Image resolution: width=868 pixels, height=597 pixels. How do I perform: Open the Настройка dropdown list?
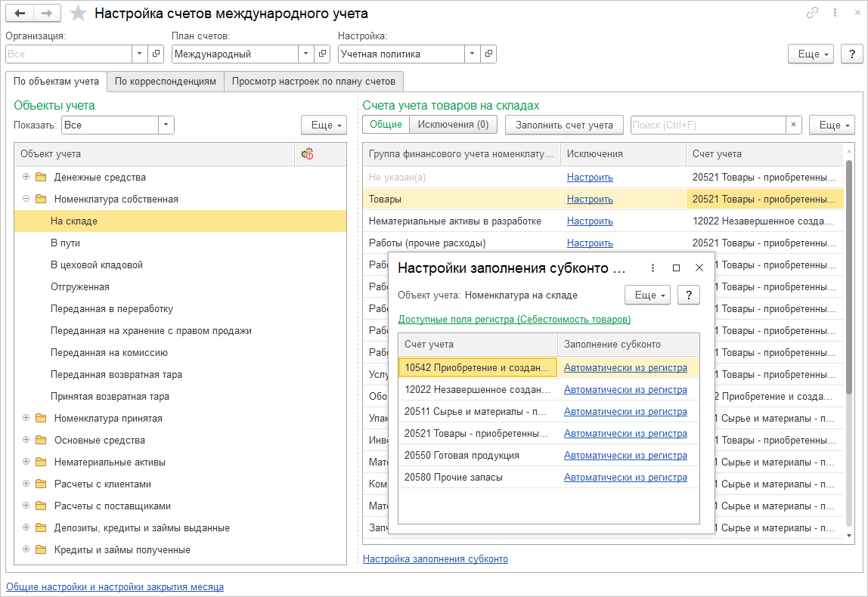pos(473,54)
